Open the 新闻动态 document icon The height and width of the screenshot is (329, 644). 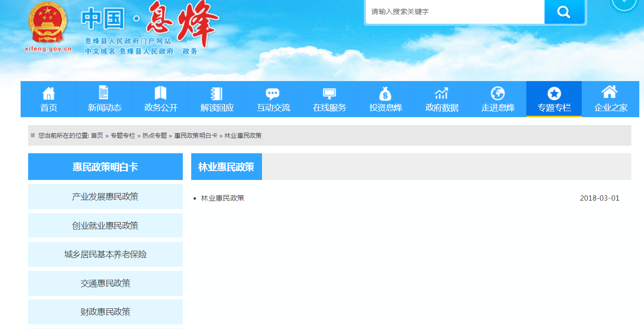click(104, 93)
